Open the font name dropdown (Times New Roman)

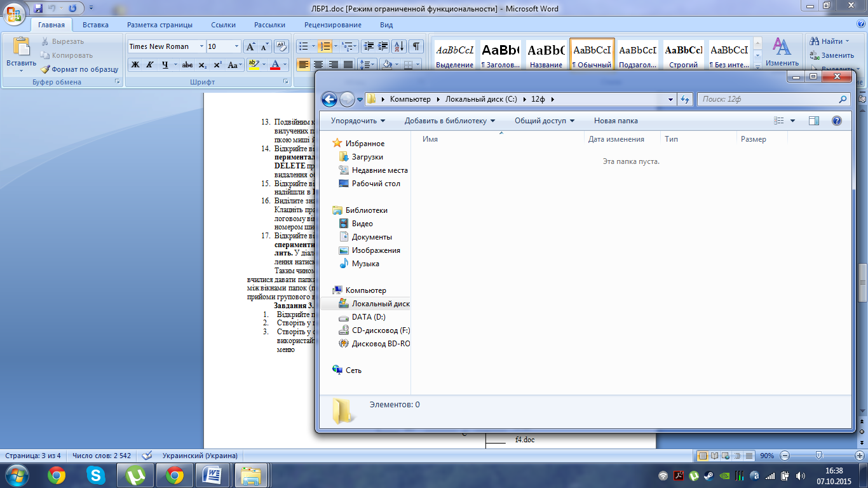coord(201,46)
